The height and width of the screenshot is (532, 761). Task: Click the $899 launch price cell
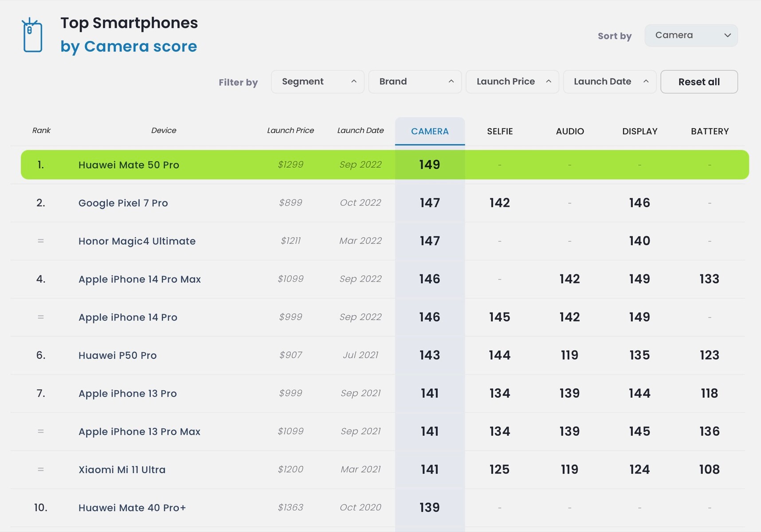290,203
